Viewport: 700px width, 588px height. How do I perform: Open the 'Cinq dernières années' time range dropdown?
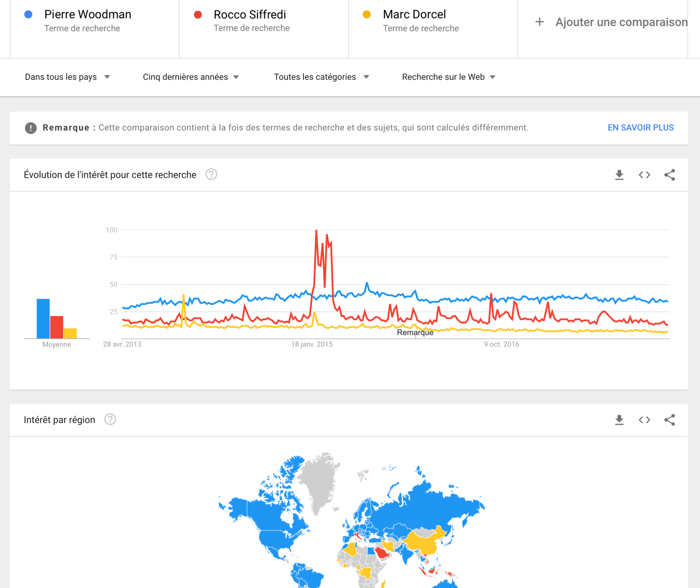[x=191, y=77]
